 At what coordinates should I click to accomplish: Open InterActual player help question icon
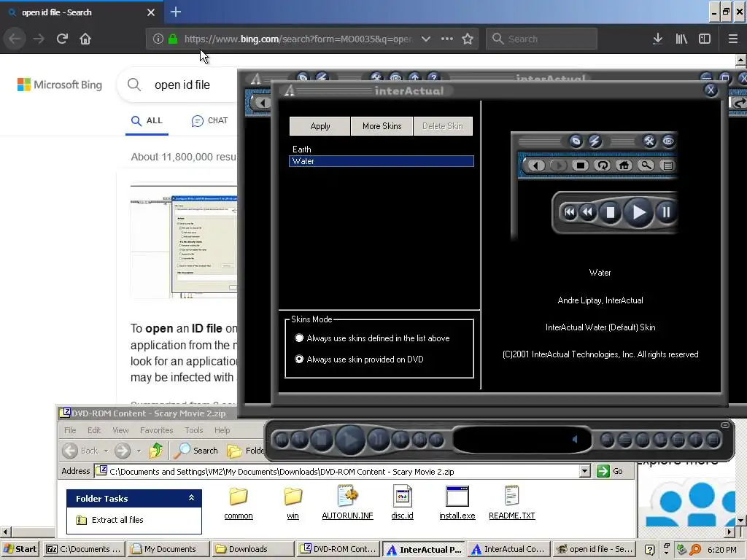point(433,77)
